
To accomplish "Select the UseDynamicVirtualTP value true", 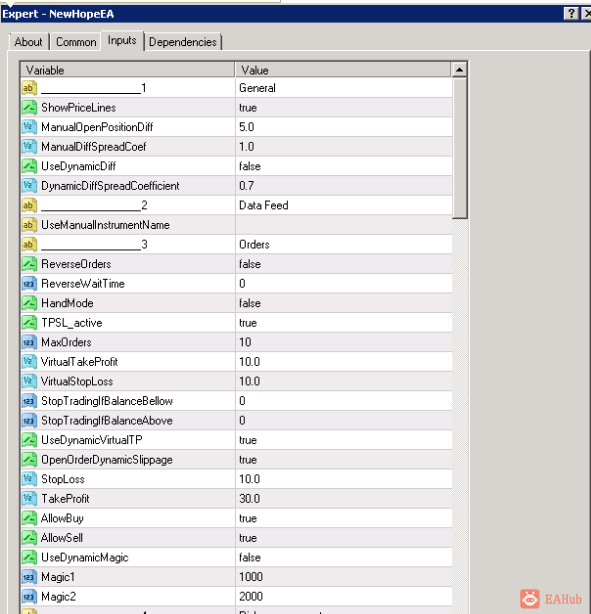I will pos(248,441).
